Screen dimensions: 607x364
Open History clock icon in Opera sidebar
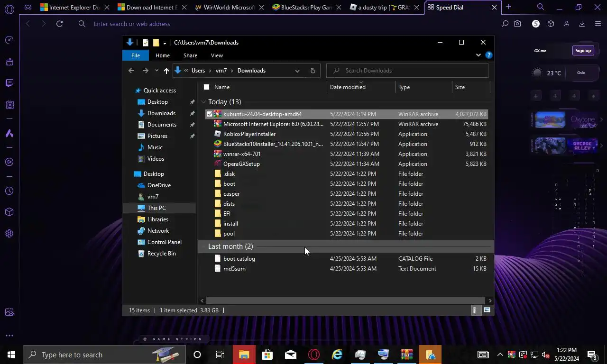pos(9,191)
